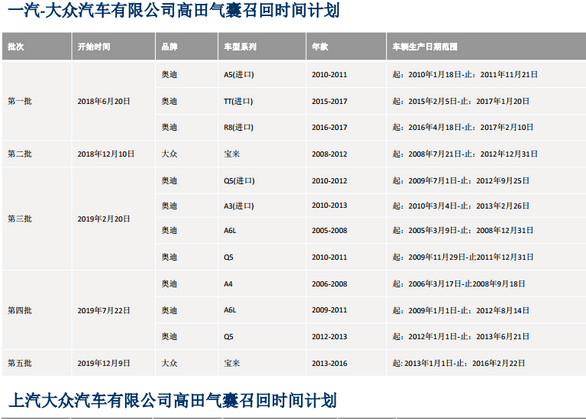
Task: Click the Q5 model in 2010-2011 row
Action: click(228, 257)
